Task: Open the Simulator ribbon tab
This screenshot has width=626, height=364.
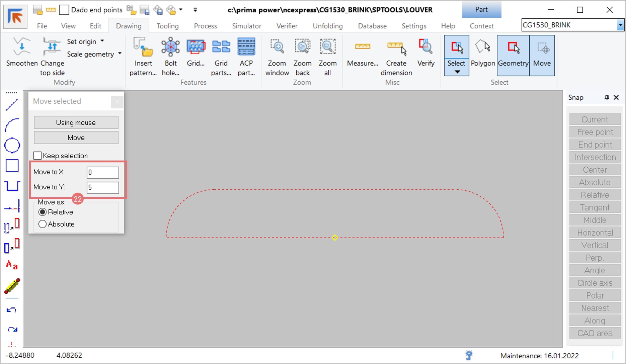Action: (246, 26)
